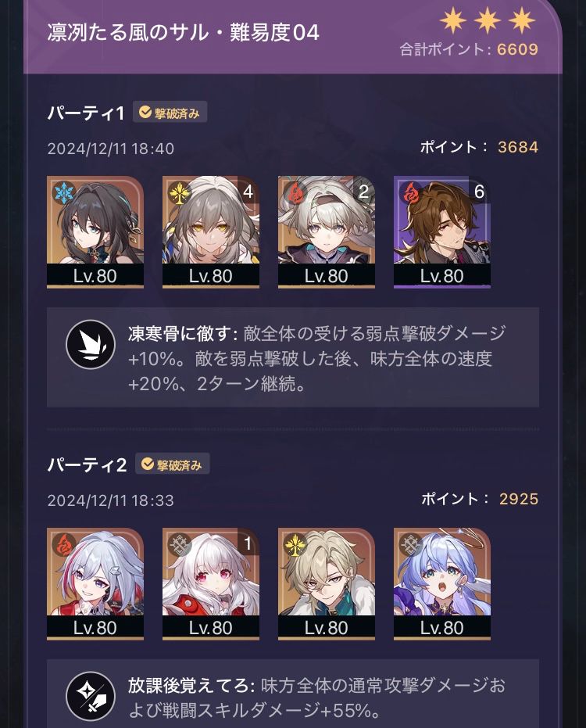The image size is (586, 728).
Task: Tap the ice element icon on first character
Action: coord(63,192)
